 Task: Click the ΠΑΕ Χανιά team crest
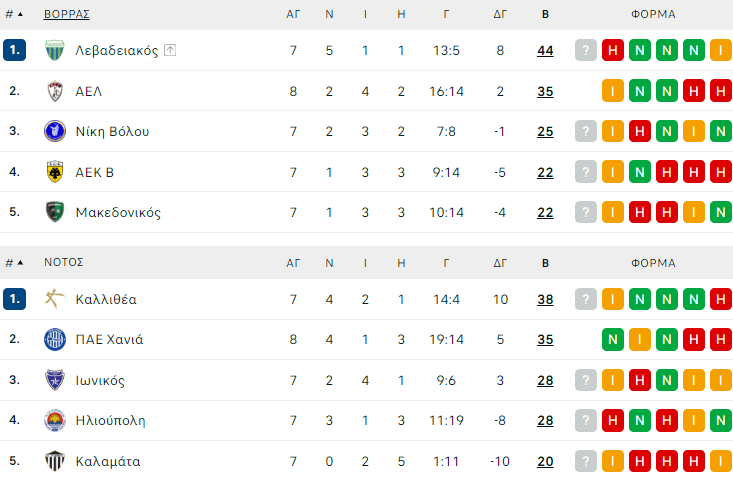(55, 339)
